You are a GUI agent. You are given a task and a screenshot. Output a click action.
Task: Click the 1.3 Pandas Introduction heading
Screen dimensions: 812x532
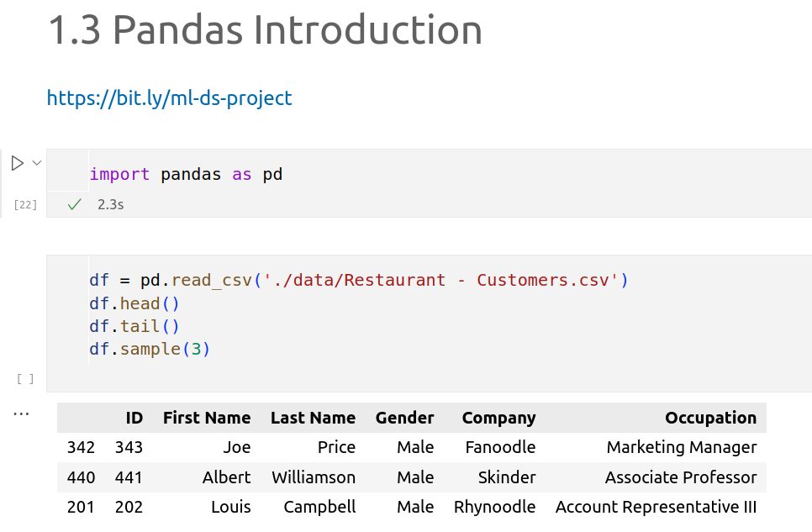265,30
